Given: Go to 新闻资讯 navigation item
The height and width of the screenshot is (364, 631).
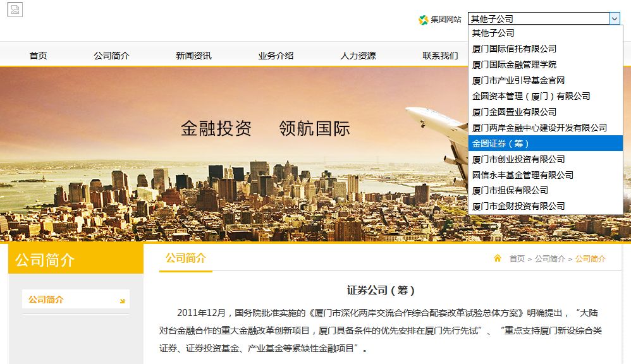Looking at the screenshot, I should point(193,56).
